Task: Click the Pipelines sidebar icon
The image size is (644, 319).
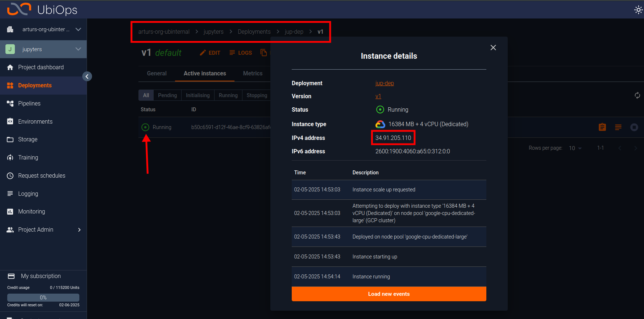Action: (x=10, y=104)
